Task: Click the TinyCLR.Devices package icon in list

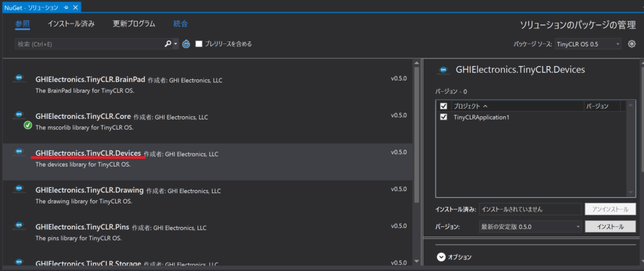Action: tap(18, 152)
